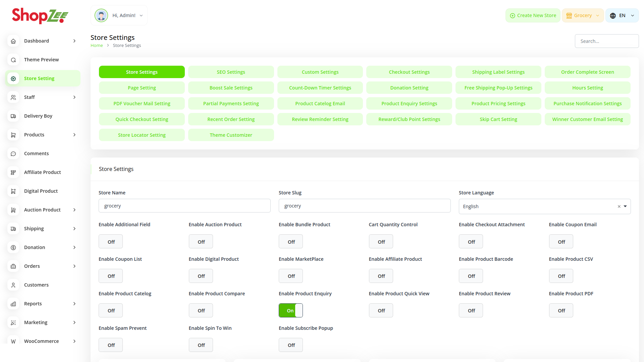Click the admin avatar picture
Screen dimensions: 644x362
pos(101,15)
